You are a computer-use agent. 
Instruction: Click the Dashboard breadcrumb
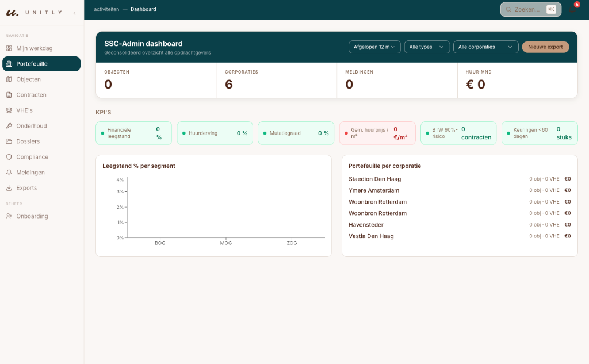pyautogui.click(x=143, y=9)
